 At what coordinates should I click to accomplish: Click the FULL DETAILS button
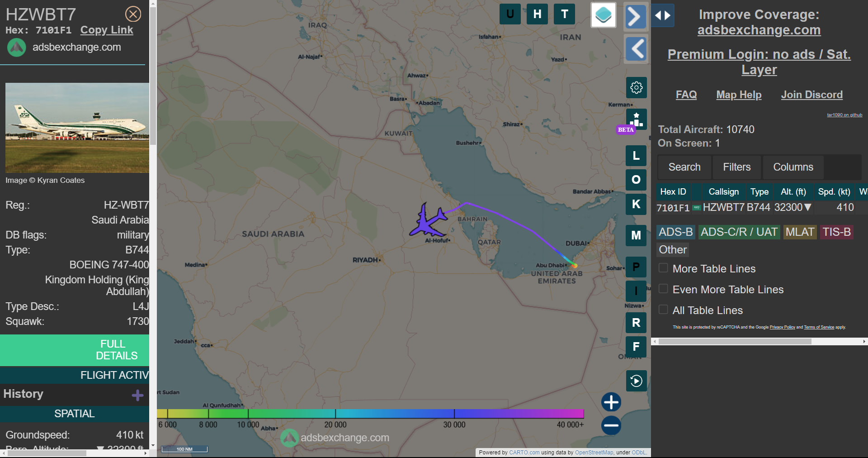75,350
